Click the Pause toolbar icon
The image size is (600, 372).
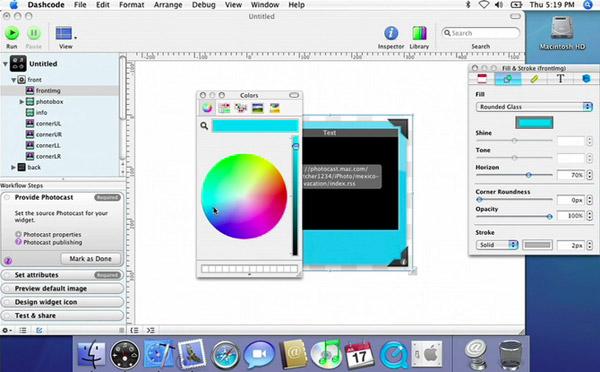[x=34, y=34]
